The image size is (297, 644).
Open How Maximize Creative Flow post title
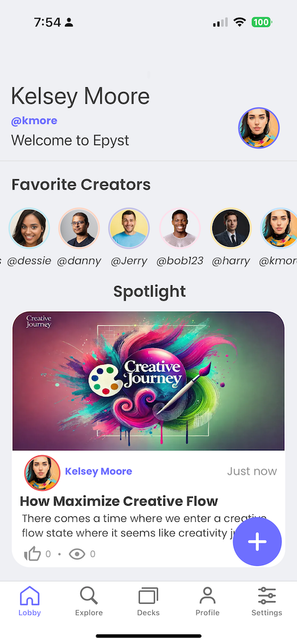tap(119, 501)
